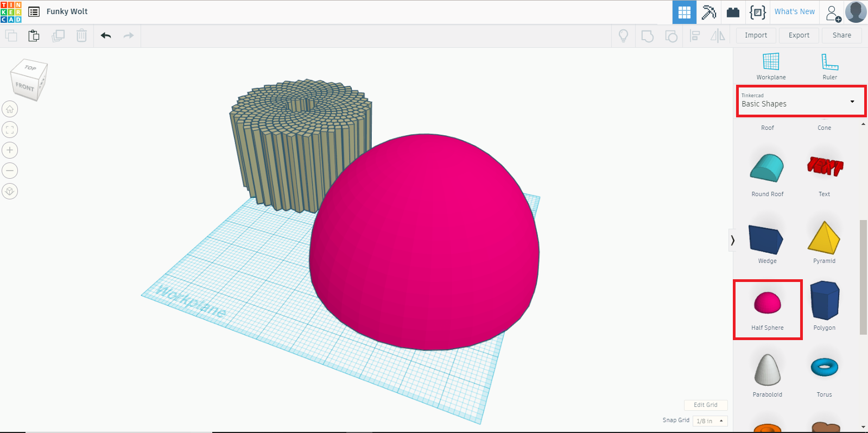Toggle Show all lightbulb icon
Image resolution: width=868 pixels, height=433 pixels.
point(623,36)
